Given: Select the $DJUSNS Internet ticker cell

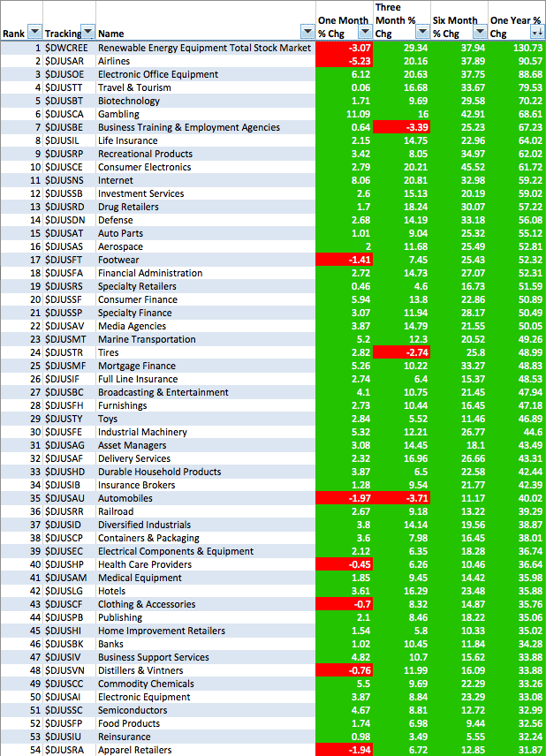Looking at the screenshot, I should (69, 180).
